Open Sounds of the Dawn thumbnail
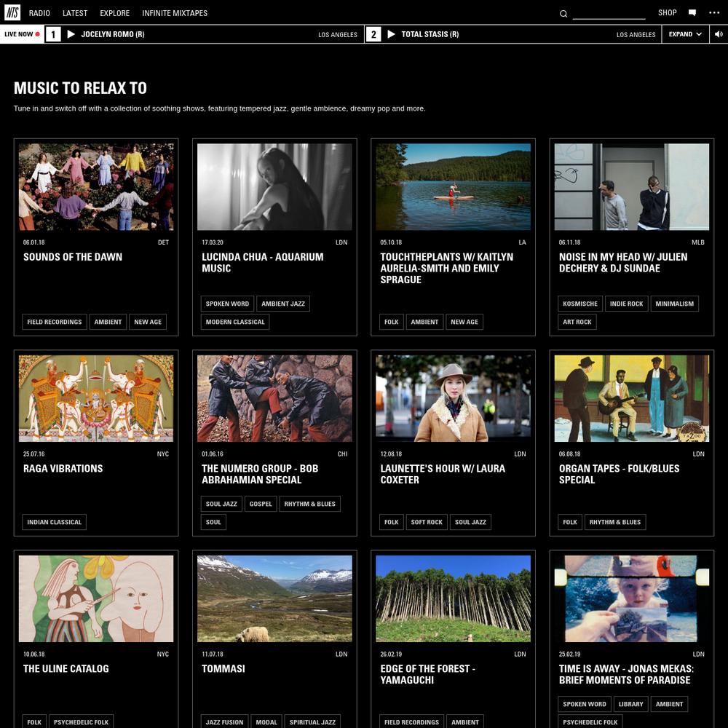Image resolution: width=728 pixels, height=728 pixels. [96, 186]
